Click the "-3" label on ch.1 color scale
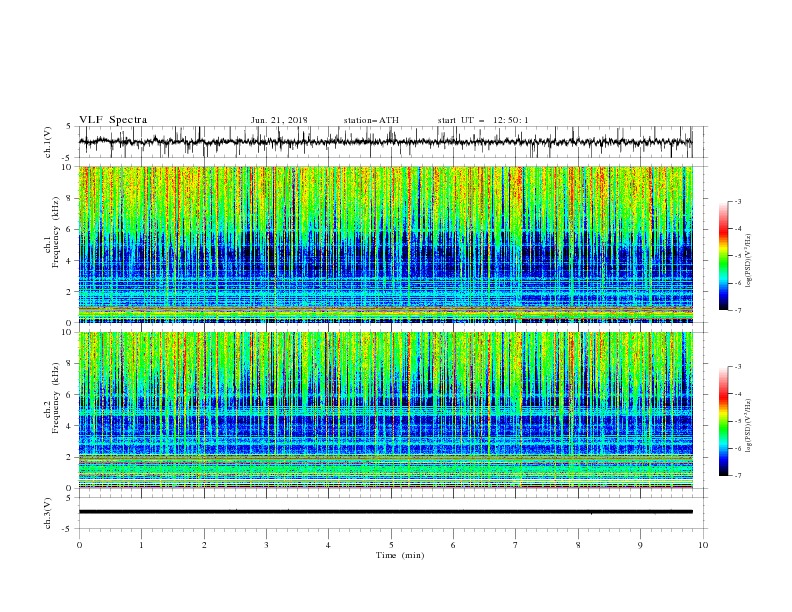The height and width of the screenshot is (612, 792). [738, 201]
